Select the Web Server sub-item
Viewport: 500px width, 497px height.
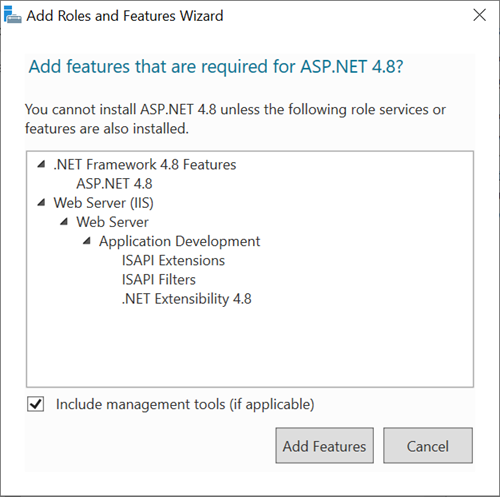[x=112, y=222]
